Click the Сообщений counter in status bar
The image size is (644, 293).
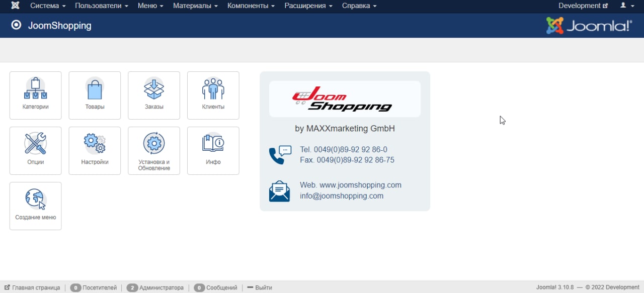(215, 287)
